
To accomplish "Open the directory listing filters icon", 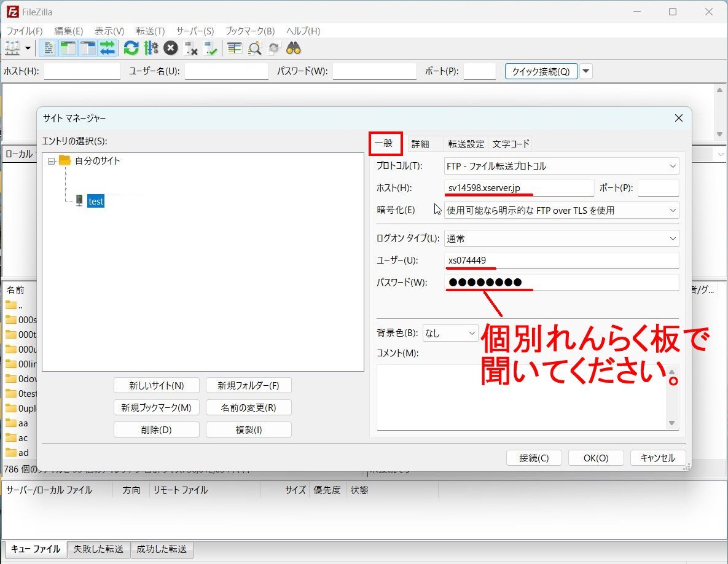I will [x=235, y=49].
